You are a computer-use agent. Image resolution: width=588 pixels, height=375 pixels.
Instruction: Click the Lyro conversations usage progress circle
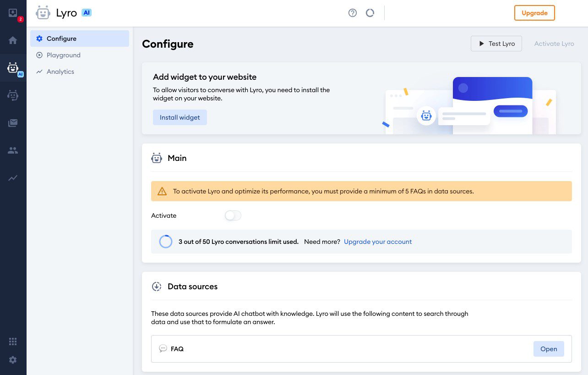(166, 242)
